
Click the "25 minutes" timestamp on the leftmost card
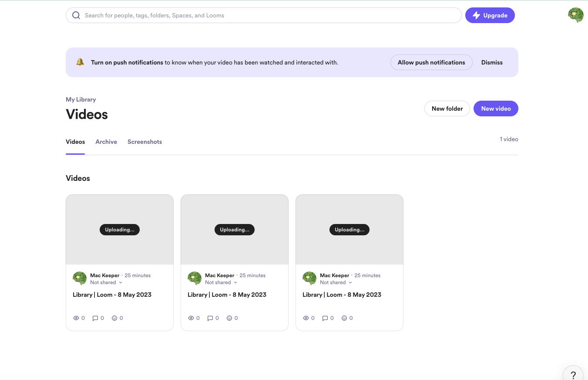(x=138, y=275)
